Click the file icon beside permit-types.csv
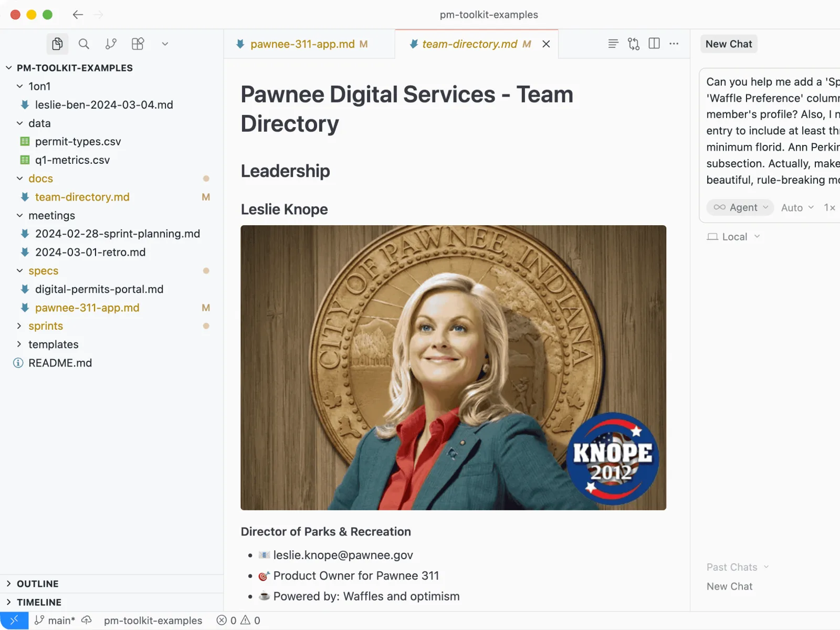The height and width of the screenshot is (630, 840). 25,142
